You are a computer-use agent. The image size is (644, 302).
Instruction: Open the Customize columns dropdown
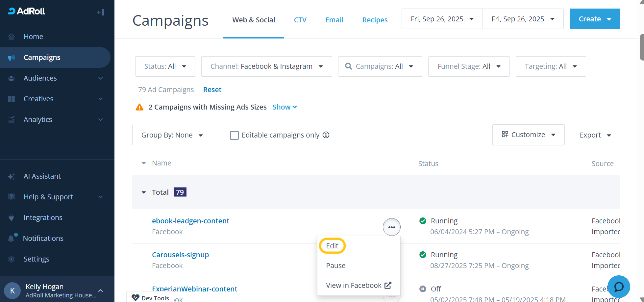(x=528, y=135)
